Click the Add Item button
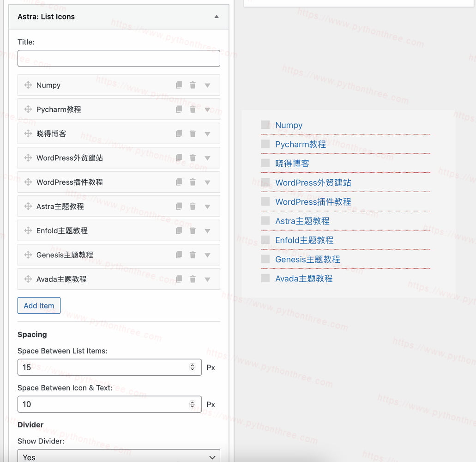Screen dimensions: 476x462 pyautogui.click(x=39, y=305)
